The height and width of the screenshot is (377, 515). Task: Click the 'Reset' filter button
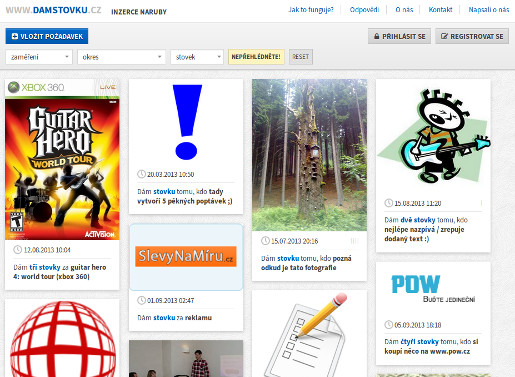click(x=301, y=57)
